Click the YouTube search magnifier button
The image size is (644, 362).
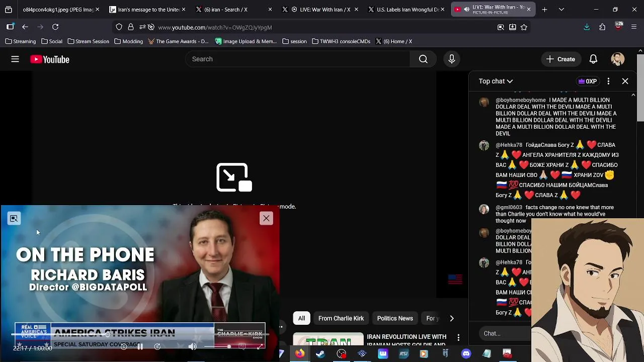pyautogui.click(x=423, y=59)
